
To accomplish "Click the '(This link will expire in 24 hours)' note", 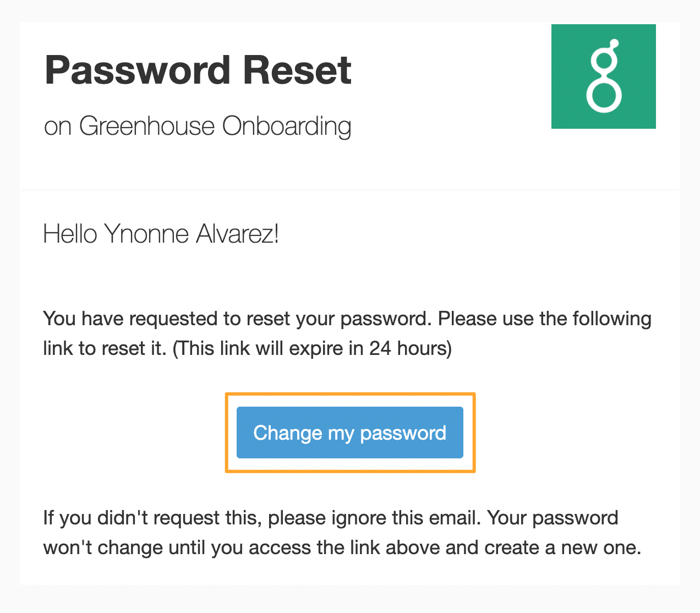I will coord(312,348).
